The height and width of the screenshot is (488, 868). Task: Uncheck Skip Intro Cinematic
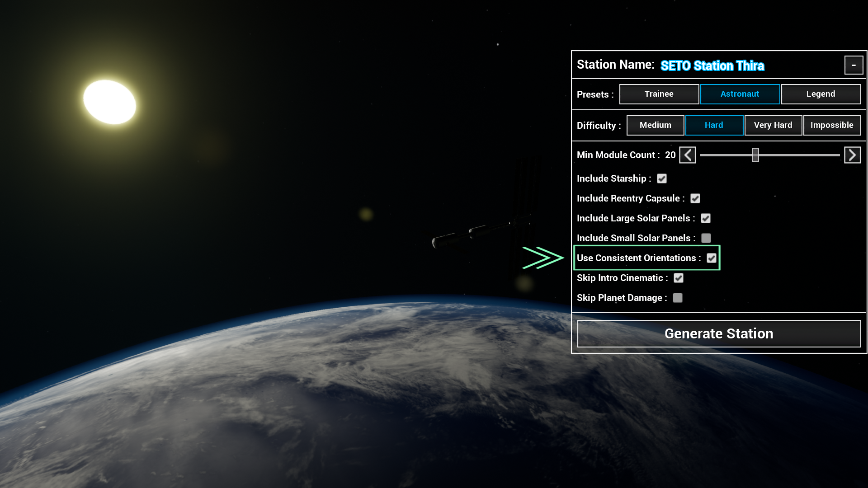click(679, 278)
